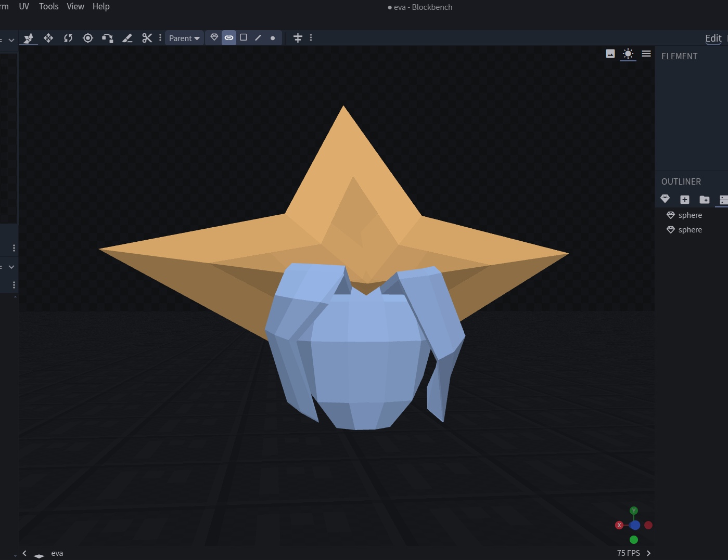Select the Seam tool

pos(127,38)
